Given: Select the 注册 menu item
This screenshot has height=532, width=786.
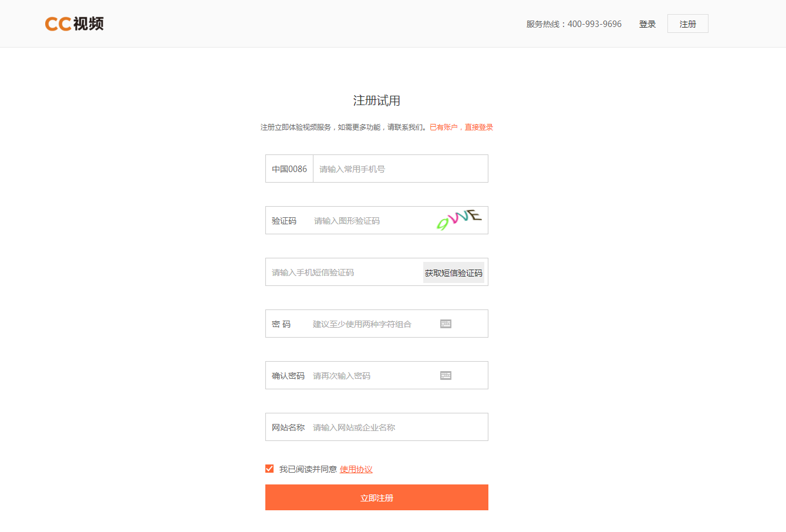Looking at the screenshot, I should pyautogui.click(x=687, y=23).
